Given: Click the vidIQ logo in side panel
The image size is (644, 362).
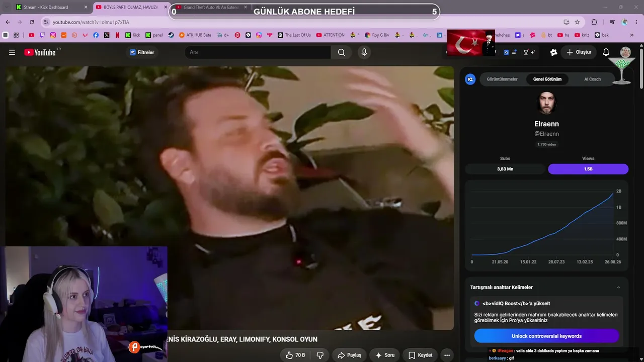Looking at the screenshot, I should tap(470, 79).
